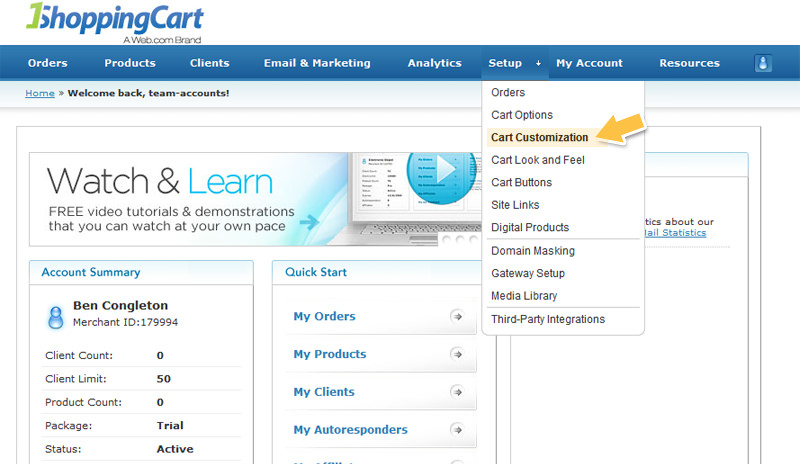Click the Home breadcrumb link
Viewport: 800px width, 464px height.
coord(40,93)
